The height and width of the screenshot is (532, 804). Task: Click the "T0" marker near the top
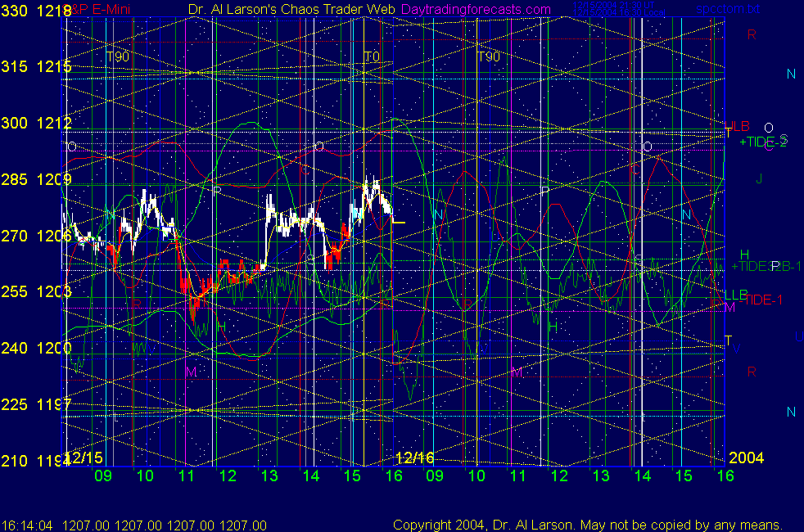pyautogui.click(x=372, y=56)
